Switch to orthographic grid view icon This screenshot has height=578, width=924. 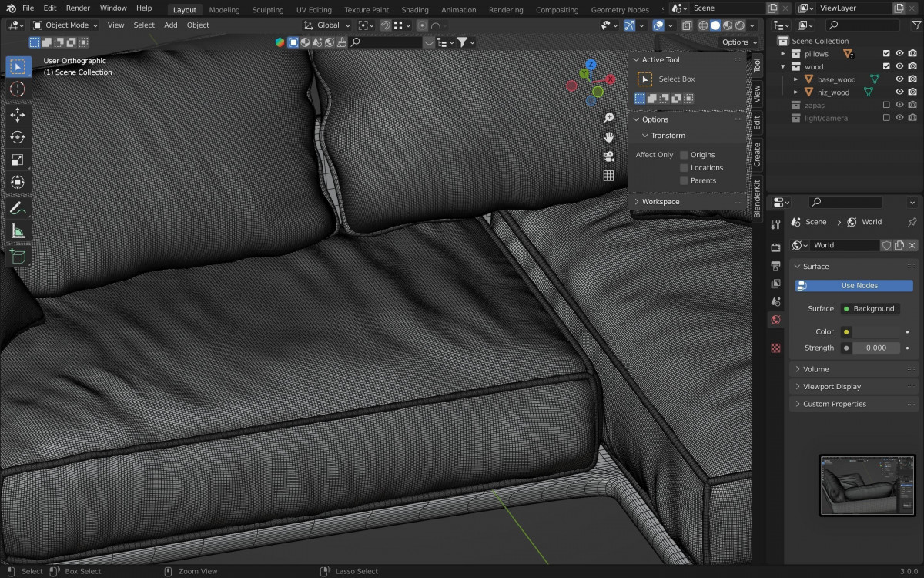click(608, 176)
